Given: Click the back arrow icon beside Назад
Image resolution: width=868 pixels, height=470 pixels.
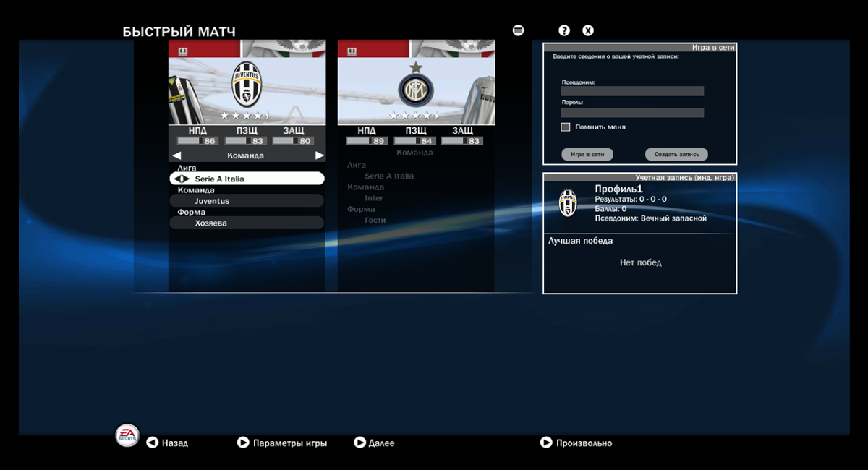Looking at the screenshot, I should click(x=151, y=443).
